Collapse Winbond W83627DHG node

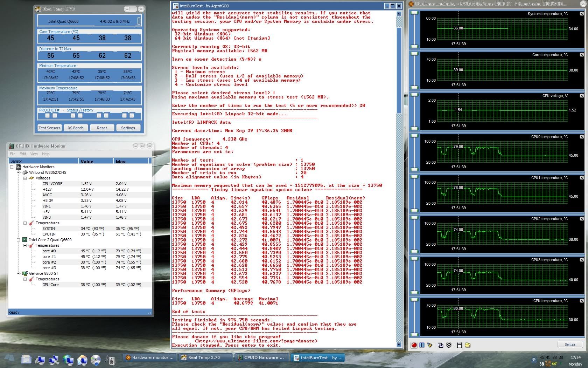[18, 173]
